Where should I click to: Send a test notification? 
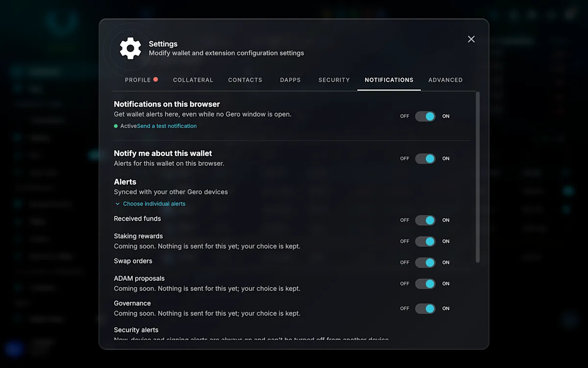tap(167, 126)
